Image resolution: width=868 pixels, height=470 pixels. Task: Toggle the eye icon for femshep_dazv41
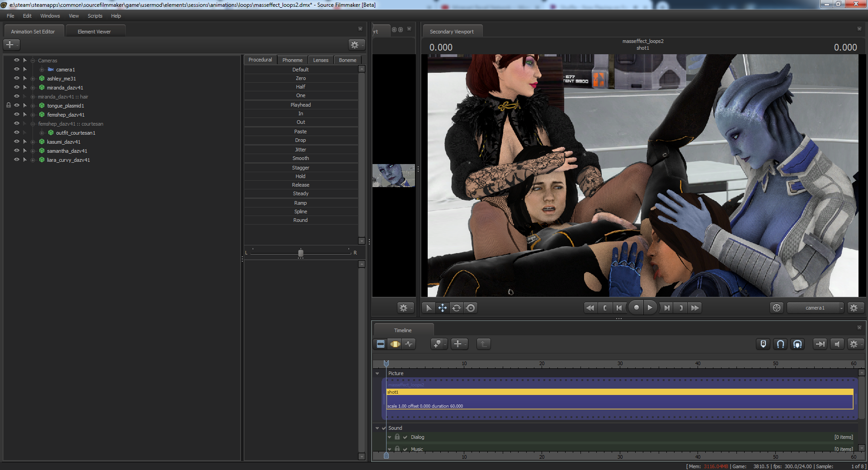click(17, 114)
